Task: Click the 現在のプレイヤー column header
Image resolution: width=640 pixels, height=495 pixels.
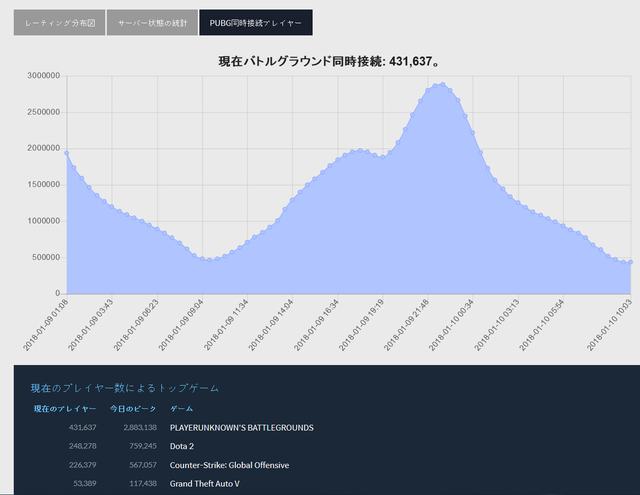Action: (65, 408)
